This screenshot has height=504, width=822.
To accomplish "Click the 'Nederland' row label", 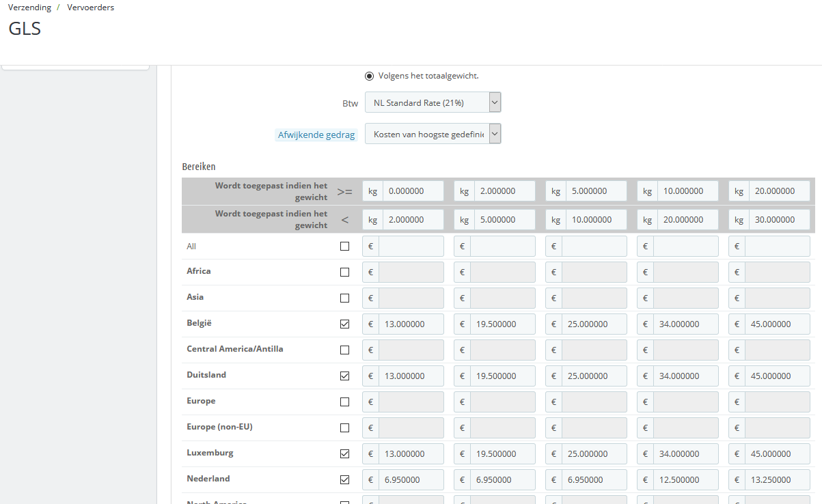I will pyautogui.click(x=208, y=479).
